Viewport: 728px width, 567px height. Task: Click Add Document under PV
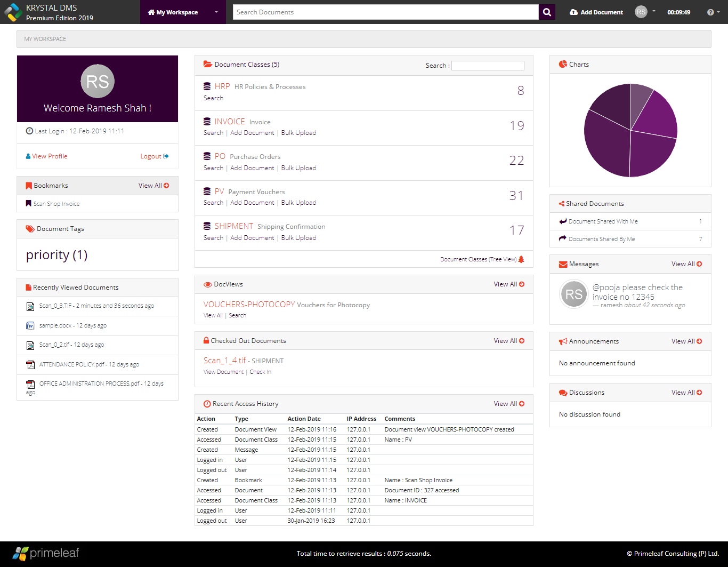(252, 203)
